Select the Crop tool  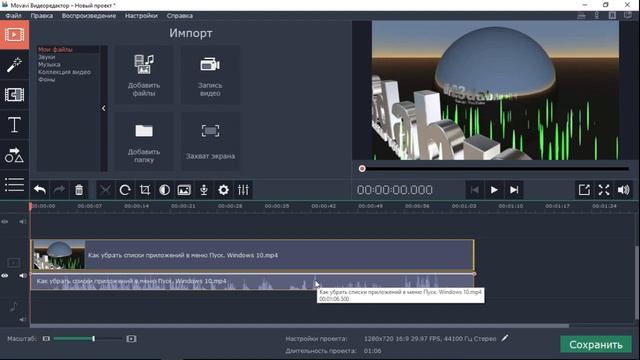144,190
